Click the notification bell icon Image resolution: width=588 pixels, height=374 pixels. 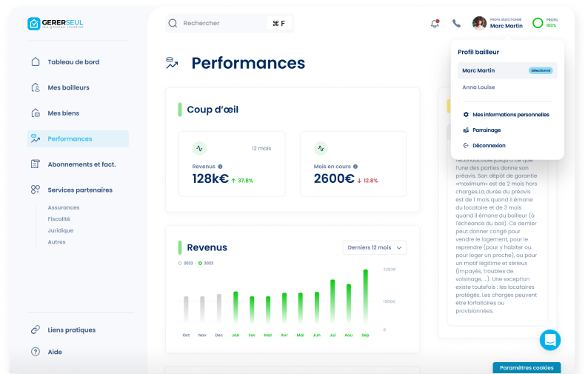click(x=435, y=24)
